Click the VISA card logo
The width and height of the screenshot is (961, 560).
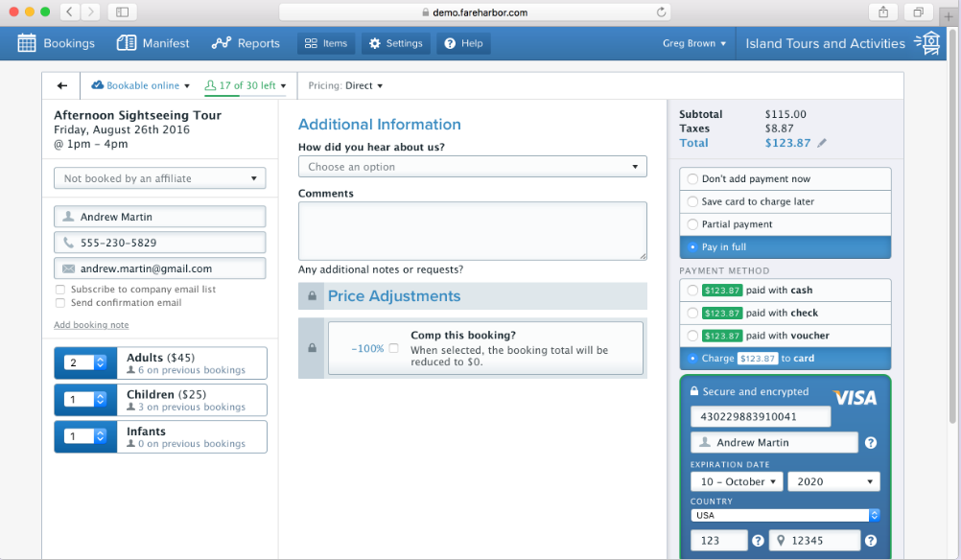(x=855, y=398)
